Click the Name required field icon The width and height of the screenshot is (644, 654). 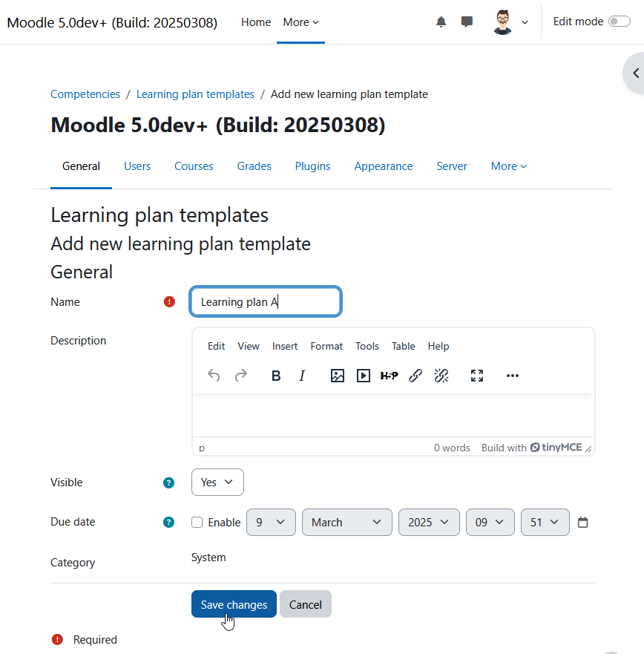[169, 301]
